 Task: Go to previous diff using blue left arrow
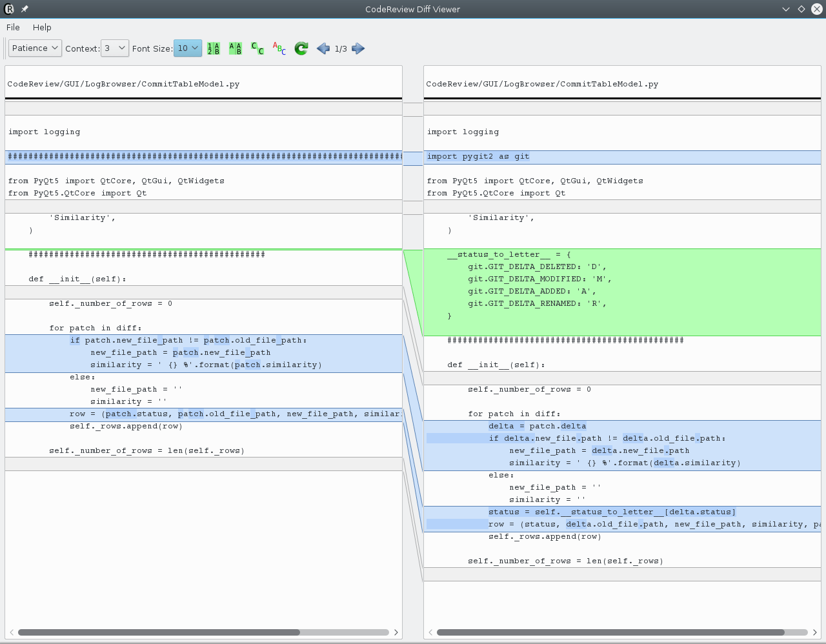323,48
